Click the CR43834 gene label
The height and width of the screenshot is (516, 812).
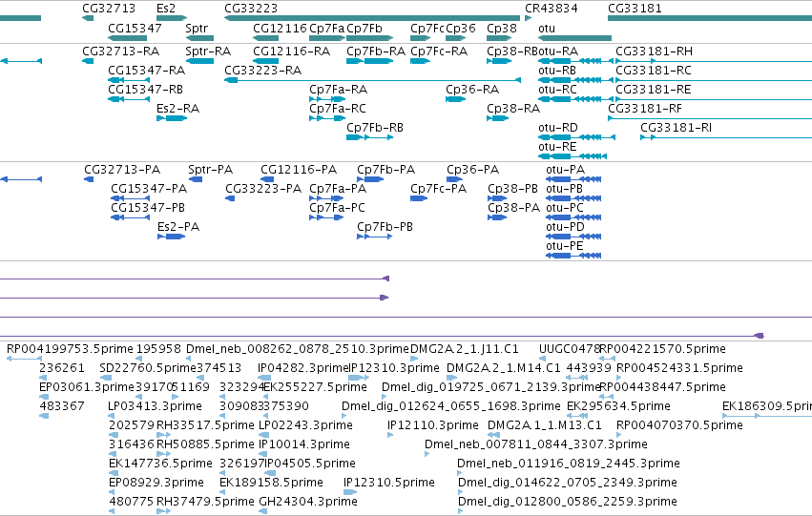tap(551, 9)
